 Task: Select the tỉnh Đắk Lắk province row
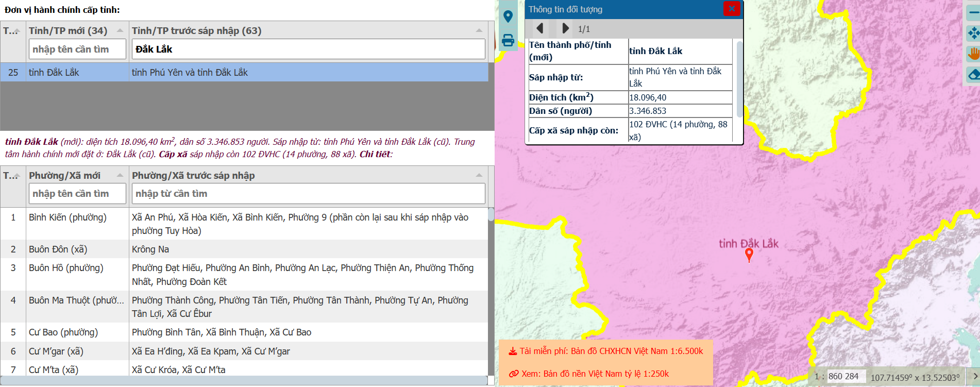tap(244, 73)
